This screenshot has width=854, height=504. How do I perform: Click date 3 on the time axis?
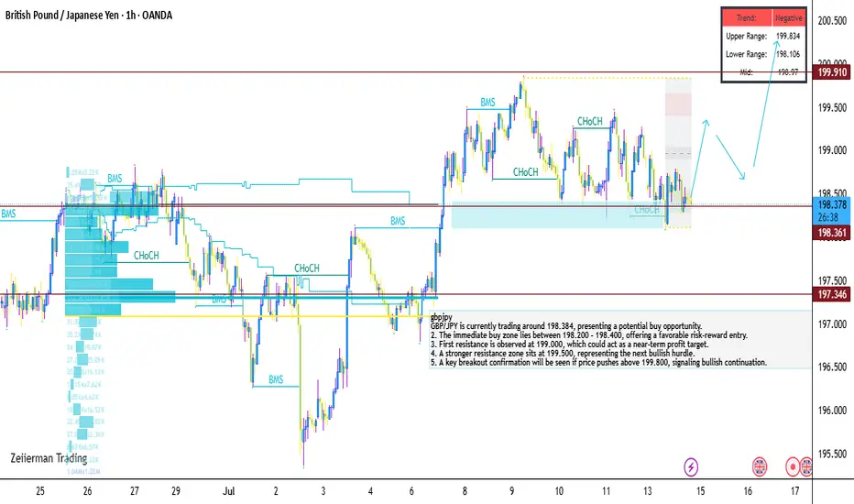click(323, 491)
